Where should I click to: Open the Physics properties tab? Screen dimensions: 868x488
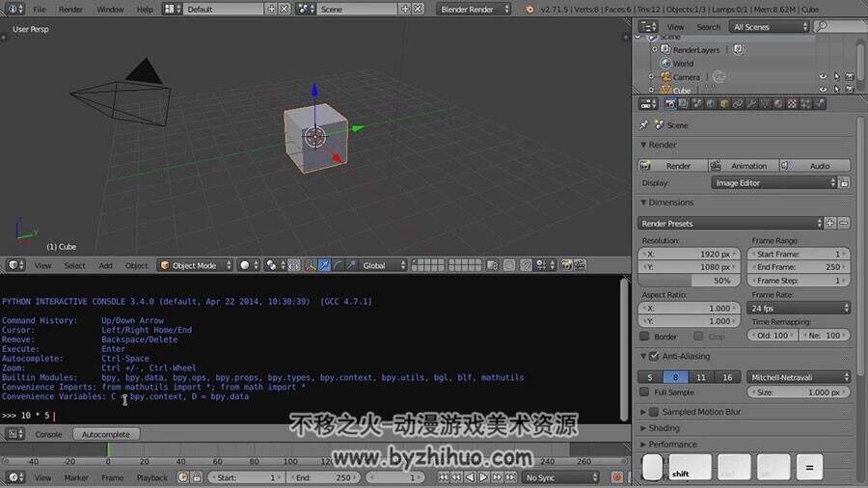(x=819, y=103)
